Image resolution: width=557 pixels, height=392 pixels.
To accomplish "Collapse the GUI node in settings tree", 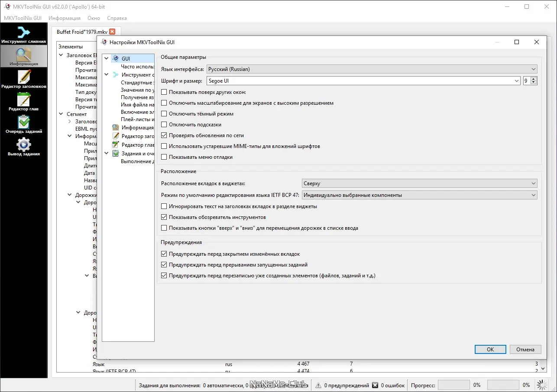I will tap(107, 58).
